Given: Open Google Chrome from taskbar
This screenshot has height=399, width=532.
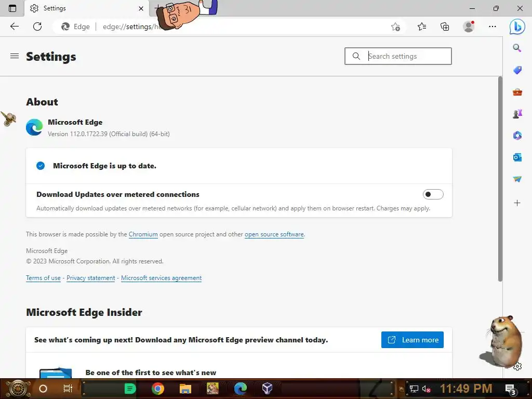Looking at the screenshot, I should pyautogui.click(x=158, y=389).
